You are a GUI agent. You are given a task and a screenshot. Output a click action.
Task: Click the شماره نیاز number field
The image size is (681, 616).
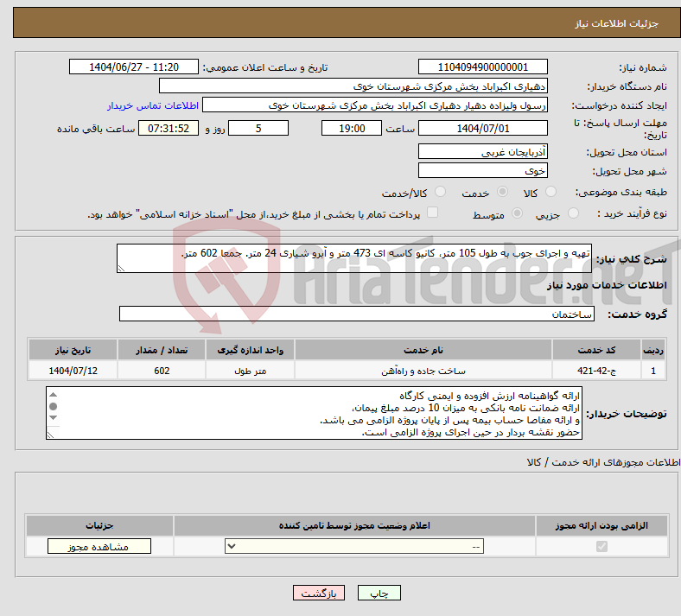tap(482, 67)
